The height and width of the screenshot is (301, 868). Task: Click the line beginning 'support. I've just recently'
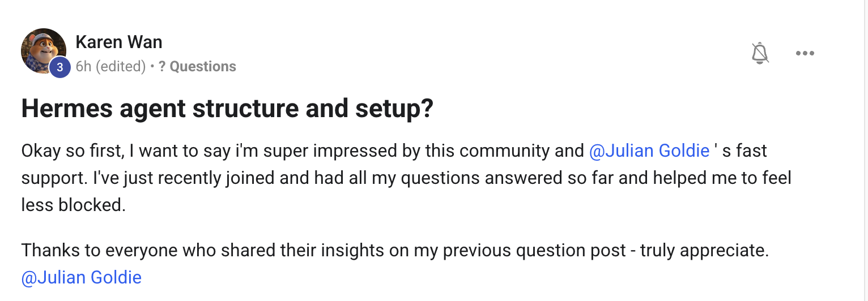click(x=406, y=178)
